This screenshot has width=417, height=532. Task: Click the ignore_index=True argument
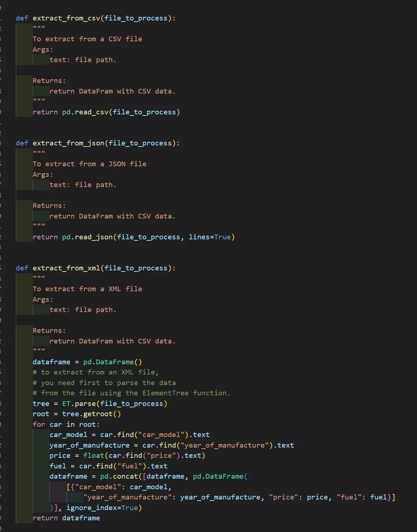click(x=102, y=508)
